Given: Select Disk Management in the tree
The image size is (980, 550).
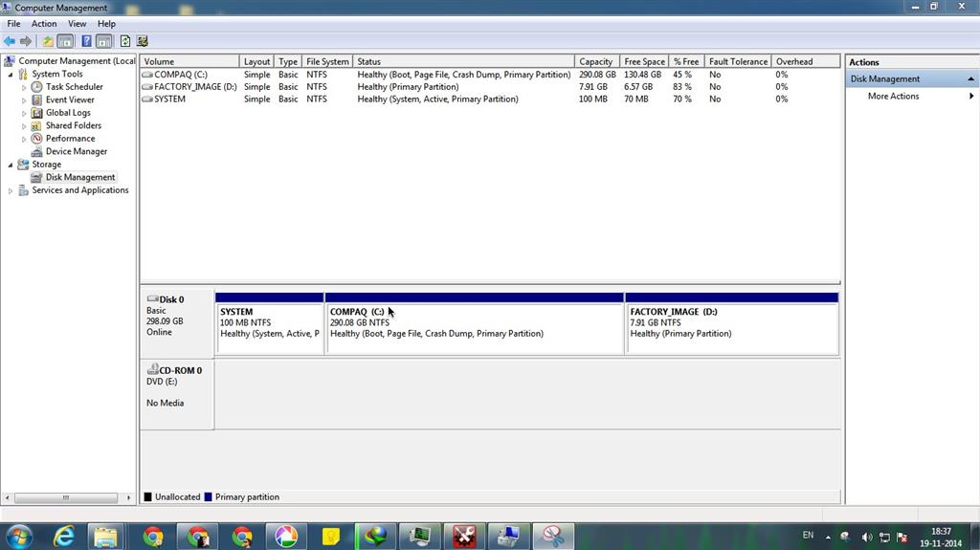Looking at the screenshot, I should point(80,178).
